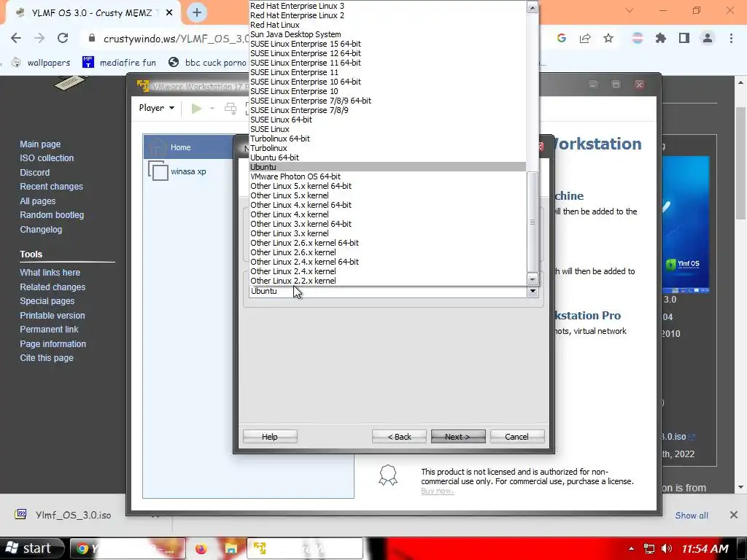Open the mediafire fun bookmark

coord(119,63)
